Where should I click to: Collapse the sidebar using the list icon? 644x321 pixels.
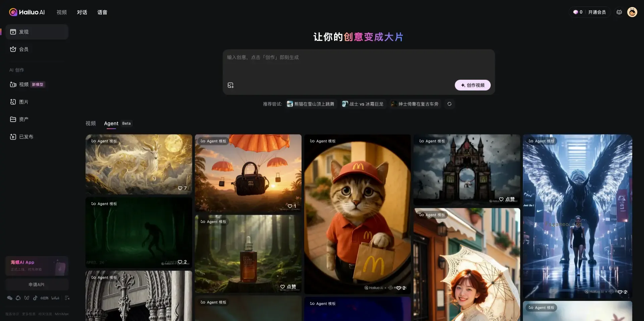(x=67, y=298)
